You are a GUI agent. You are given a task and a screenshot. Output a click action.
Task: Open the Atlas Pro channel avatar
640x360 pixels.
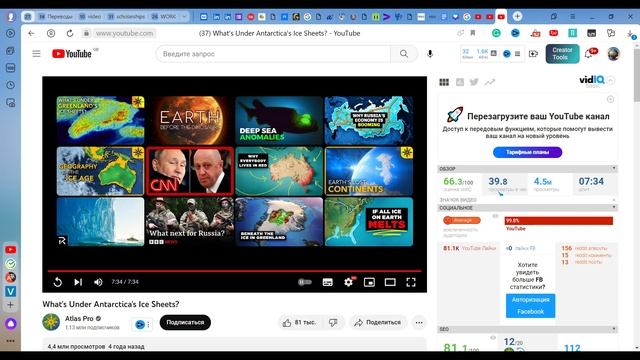[51, 322]
